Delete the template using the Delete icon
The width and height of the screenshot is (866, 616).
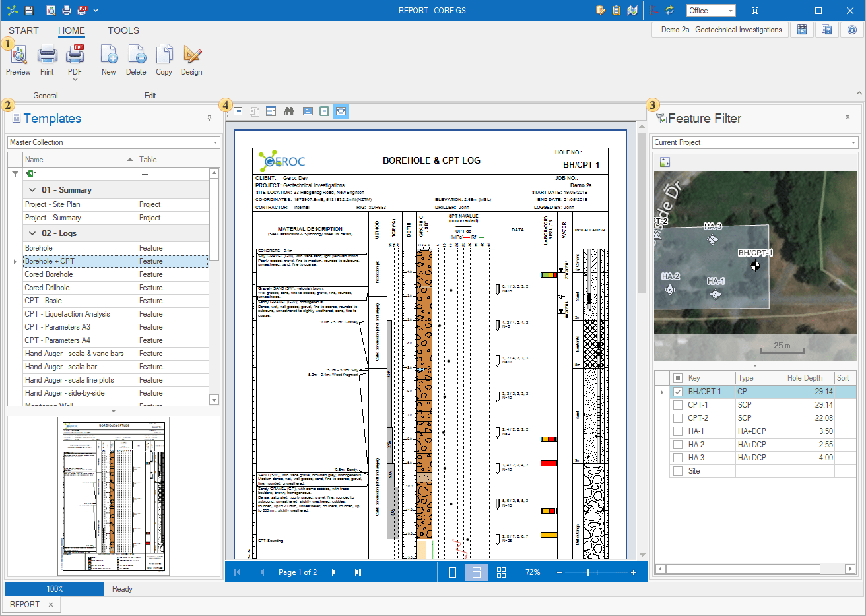click(137, 55)
